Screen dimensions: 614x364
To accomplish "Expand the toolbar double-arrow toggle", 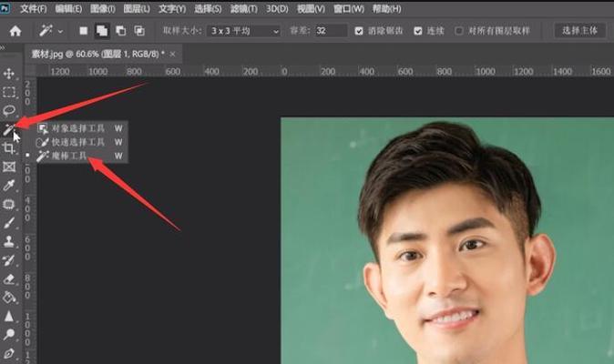I will tap(3, 47).
